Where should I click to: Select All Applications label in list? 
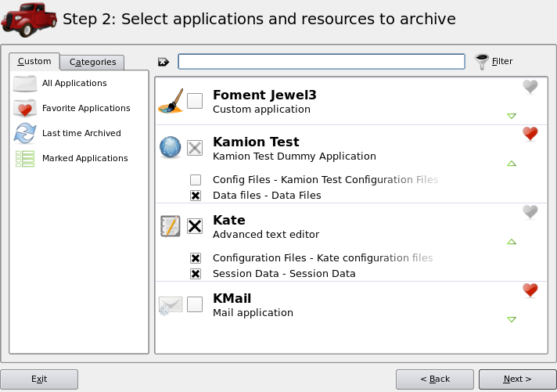[x=74, y=83]
